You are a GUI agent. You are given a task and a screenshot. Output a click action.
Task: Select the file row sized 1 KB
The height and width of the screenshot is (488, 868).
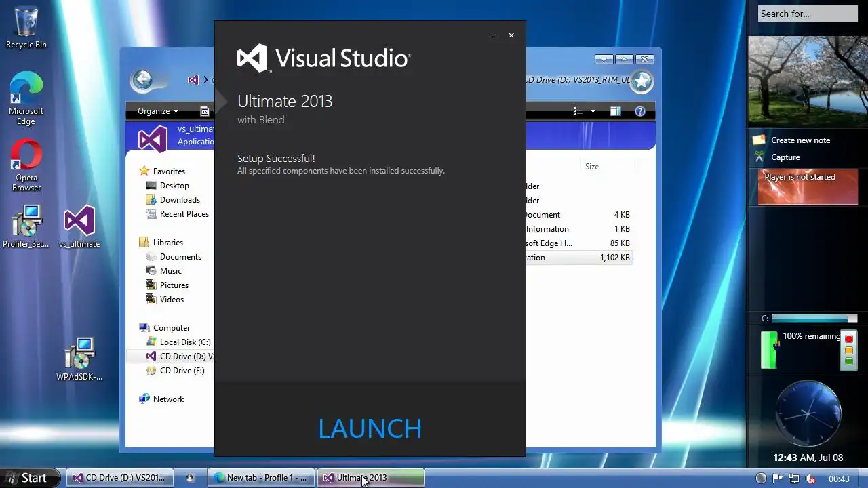578,229
